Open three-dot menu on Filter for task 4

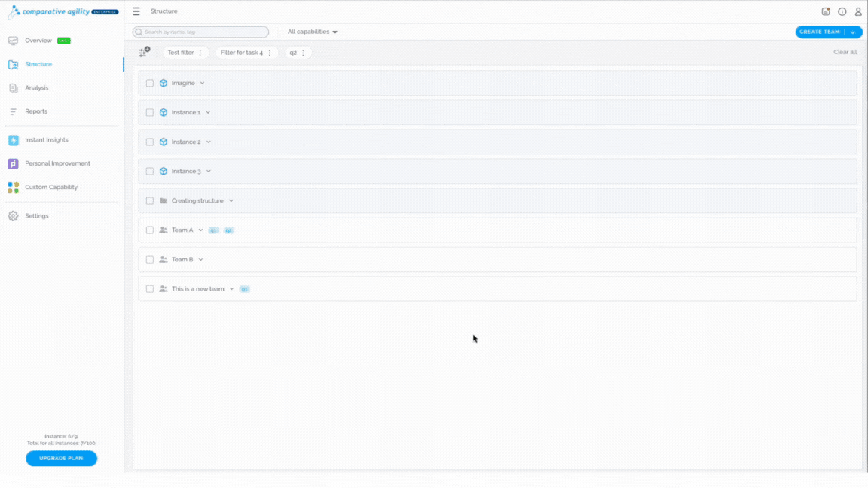[x=270, y=53]
